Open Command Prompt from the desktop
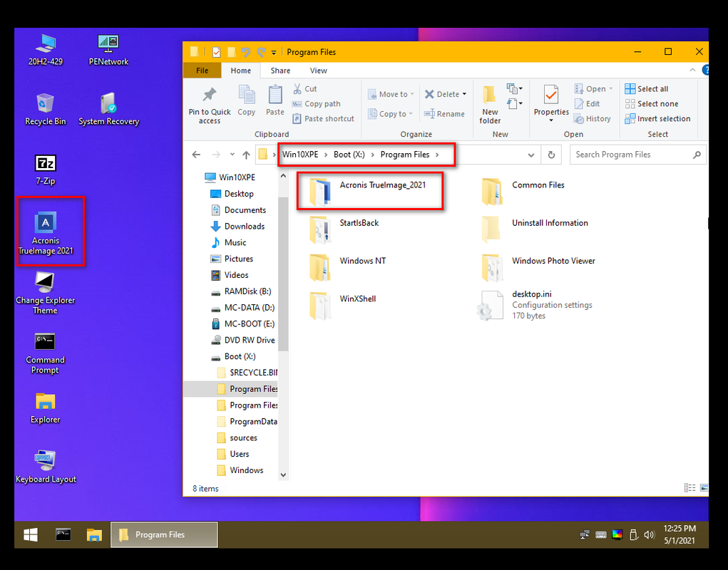The width and height of the screenshot is (728, 570). (x=45, y=353)
